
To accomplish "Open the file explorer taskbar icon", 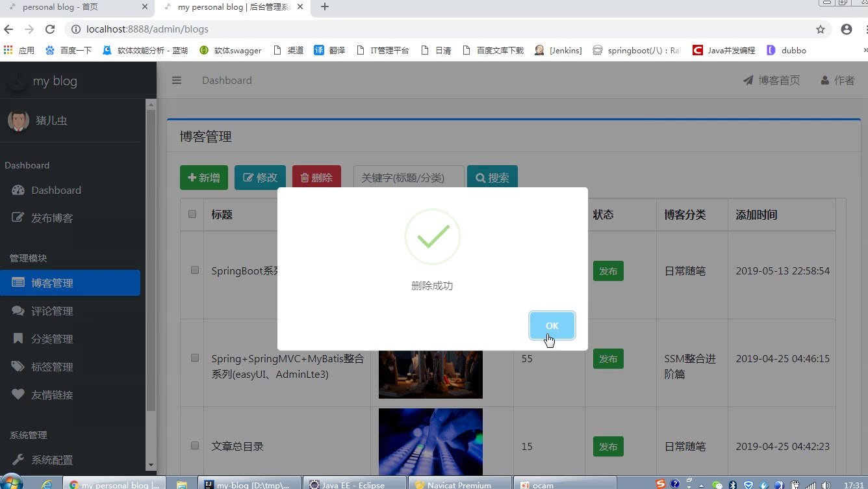I will 182,484.
